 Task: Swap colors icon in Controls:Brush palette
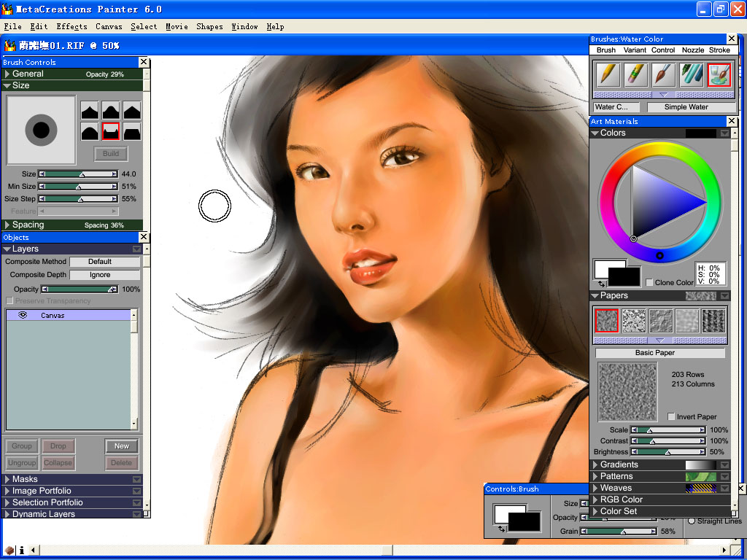pos(502,529)
